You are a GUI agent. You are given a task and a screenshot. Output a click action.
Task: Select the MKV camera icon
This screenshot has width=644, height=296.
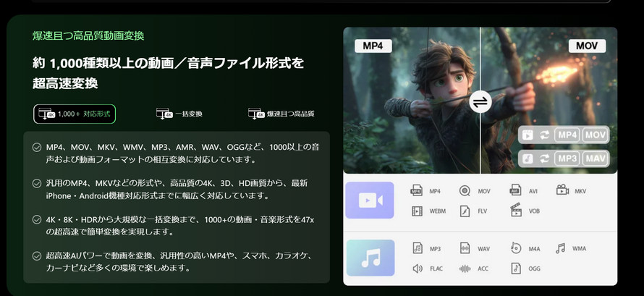point(562,190)
